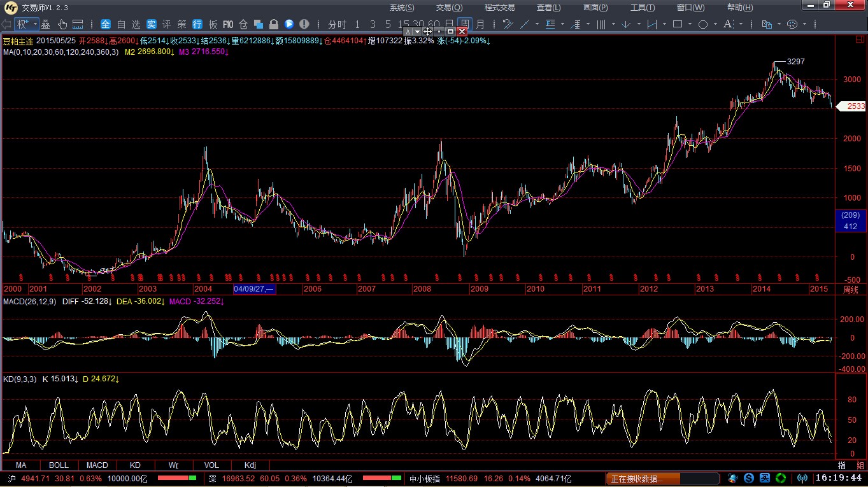Viewport: 868px width, 487px height.
Task: Click the 自选 watchlist button
Action: 129,24
